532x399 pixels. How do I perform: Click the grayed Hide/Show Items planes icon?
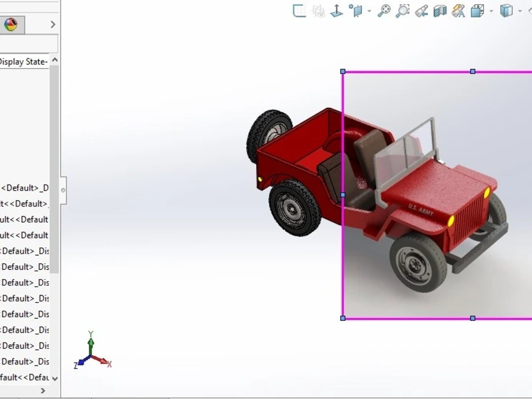[x=319, y=11]
